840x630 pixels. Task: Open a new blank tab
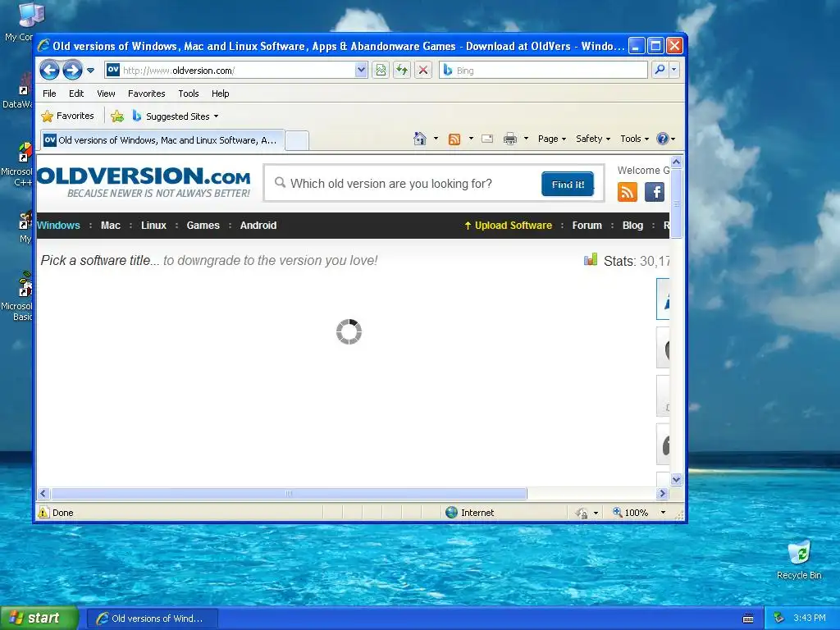coord(297,141)
